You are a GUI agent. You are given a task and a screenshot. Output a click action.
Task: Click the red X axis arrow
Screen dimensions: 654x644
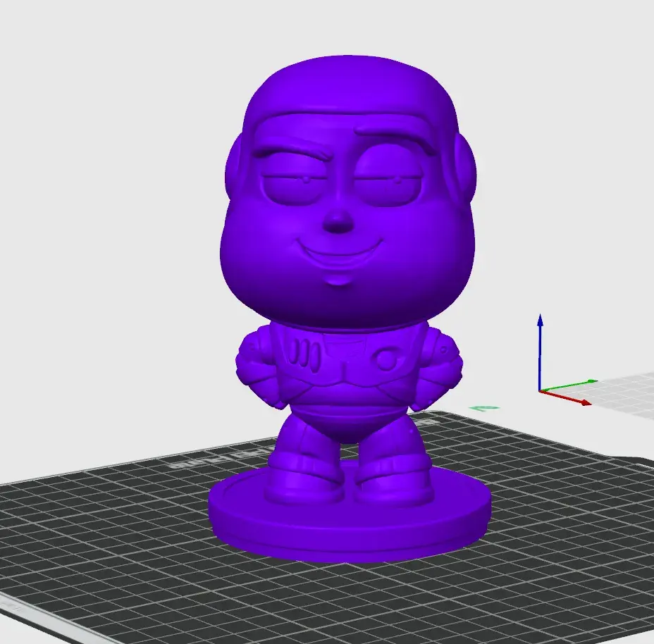tap(566, 397)
